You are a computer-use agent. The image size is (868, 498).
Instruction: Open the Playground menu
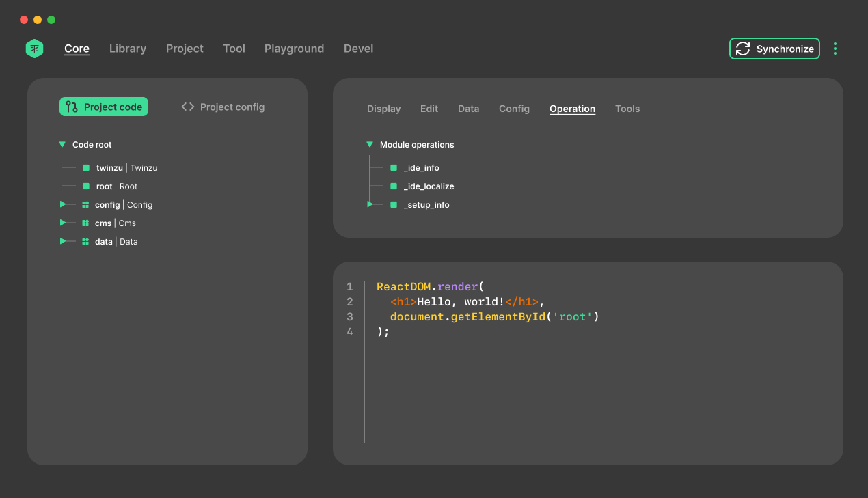click(x=294, y=49)
